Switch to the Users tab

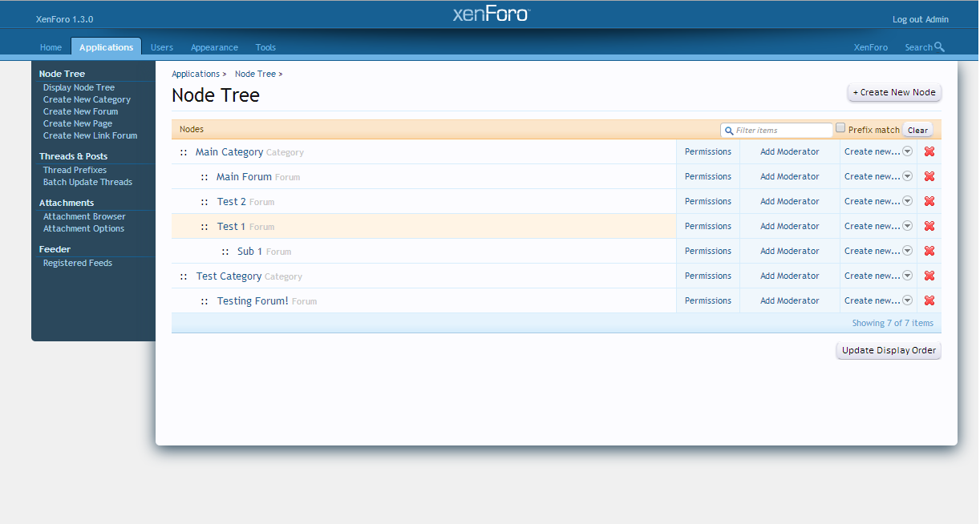(x=162, y=47)
